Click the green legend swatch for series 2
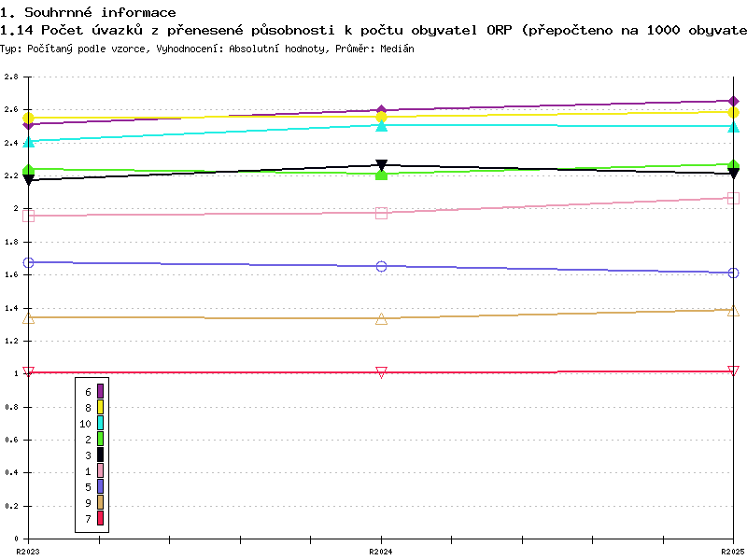 click(x=100, y=439)
